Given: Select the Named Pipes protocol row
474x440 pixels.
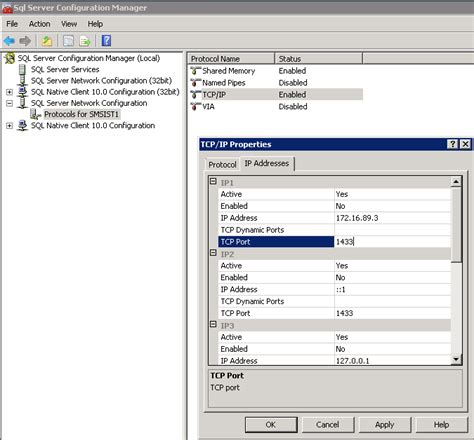Looking at the screenshot, I should pos(276,83).
